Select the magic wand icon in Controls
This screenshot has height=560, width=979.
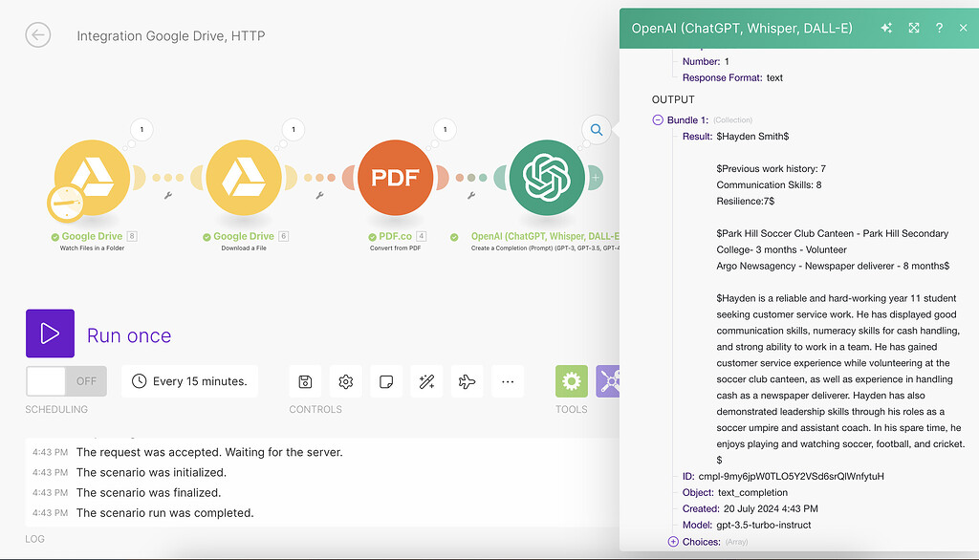click(426, 380)
